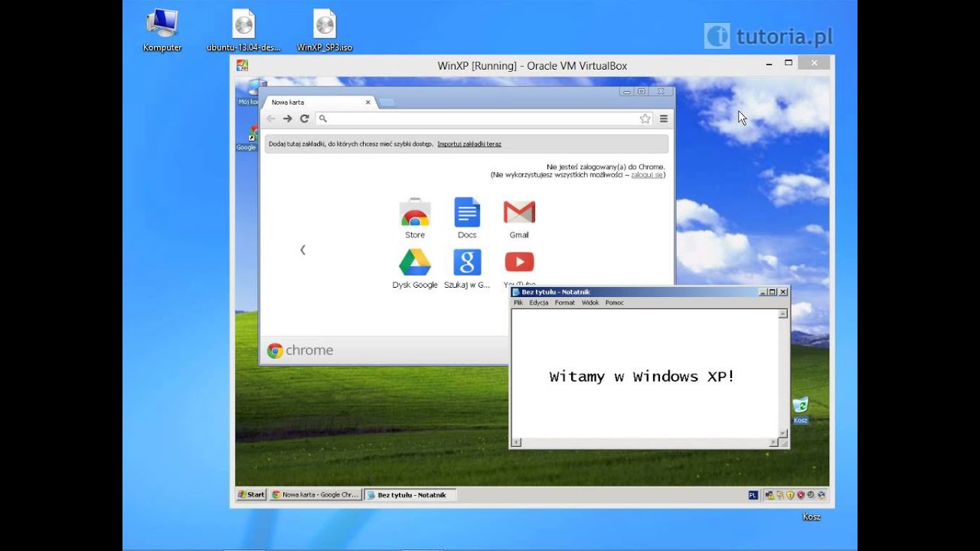Click the red security alert tray icon
Image resolution: width=980 pixels, height=551 pixels.
click(x=801, y=495)
